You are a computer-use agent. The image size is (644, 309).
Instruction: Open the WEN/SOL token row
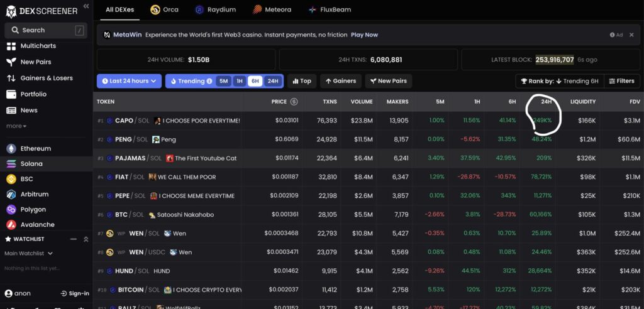pyautogui.click(x=369, y=234)
